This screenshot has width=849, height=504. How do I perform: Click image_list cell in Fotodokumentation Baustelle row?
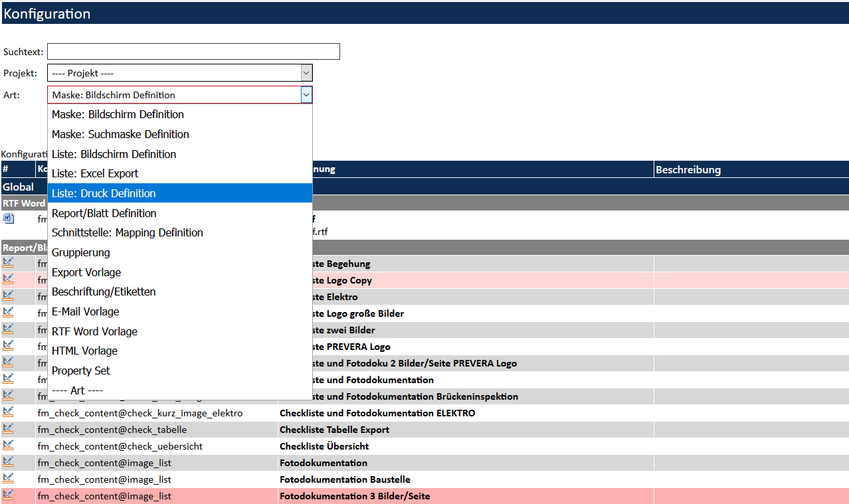point(157,479)
